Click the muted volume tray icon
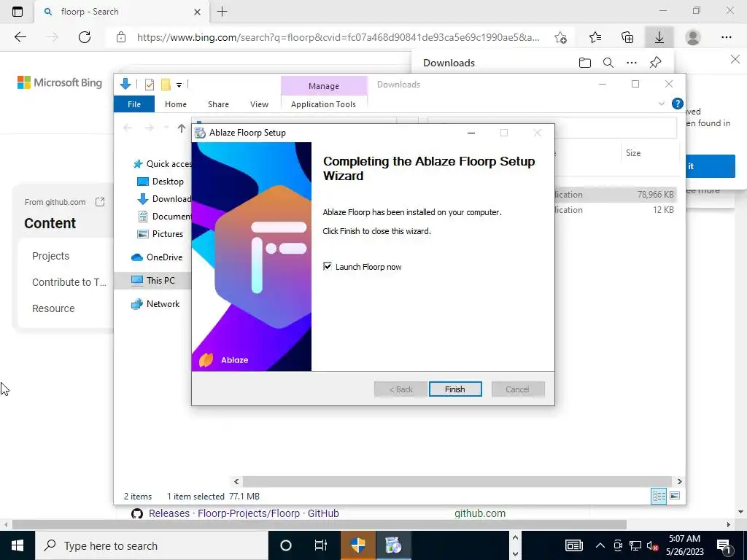 pyautogui.click(x=652, y=545)
